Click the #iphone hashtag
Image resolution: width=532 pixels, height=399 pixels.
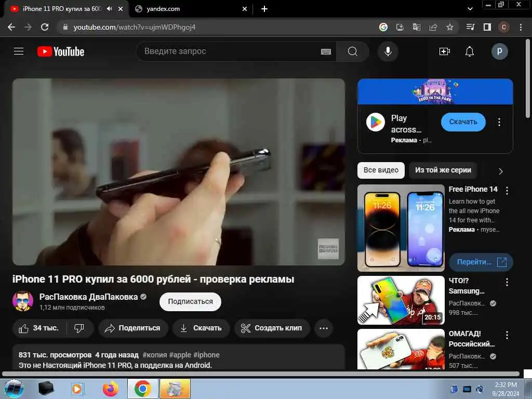click(x=206, y=355)
